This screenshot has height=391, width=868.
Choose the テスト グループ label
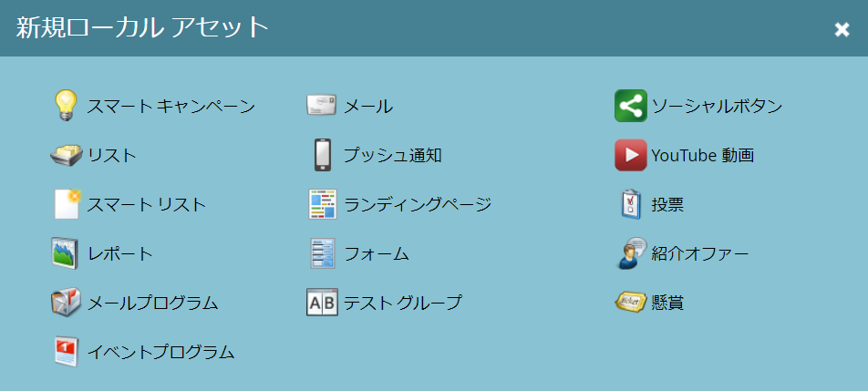click(402, 303)
